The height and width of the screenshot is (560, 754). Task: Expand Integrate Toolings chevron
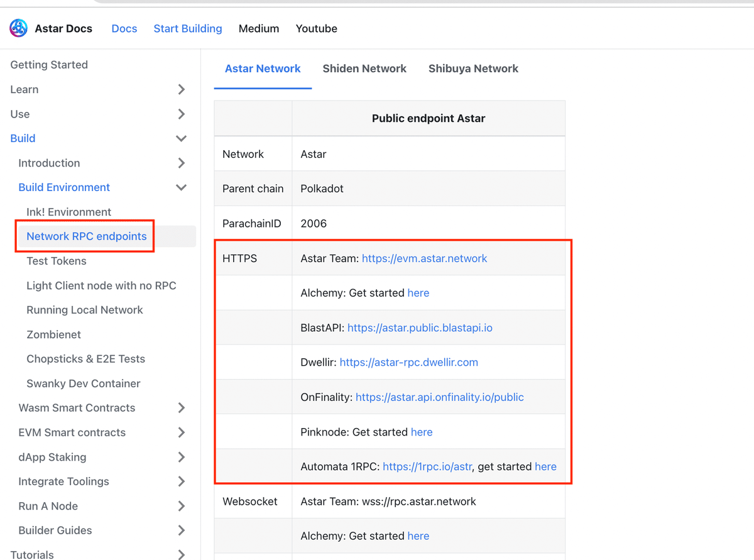point(181,481)
